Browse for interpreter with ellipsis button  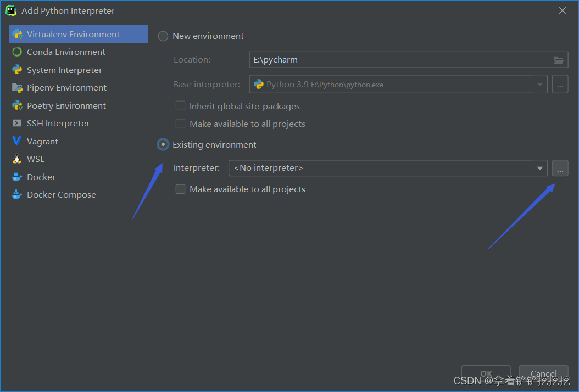tap(560, 169)
